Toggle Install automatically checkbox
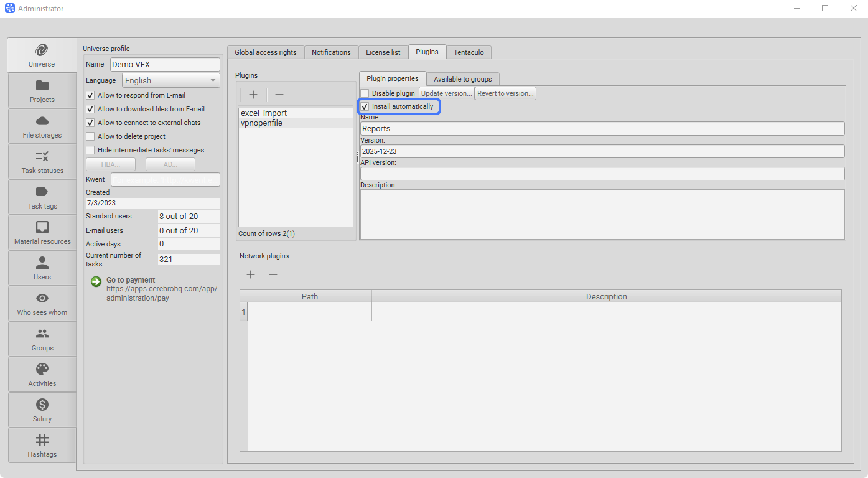Image resolution: width=868 pixels, height=478 pixels. (365, 107)
